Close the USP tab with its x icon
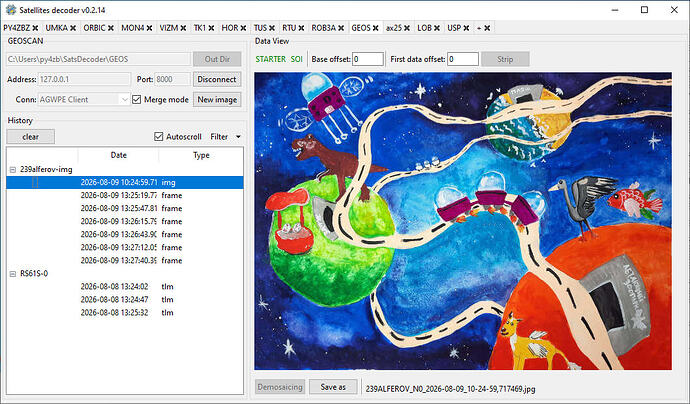Image resolution: width=690 pixels, height=404 pixels. (x=466, y=28)
